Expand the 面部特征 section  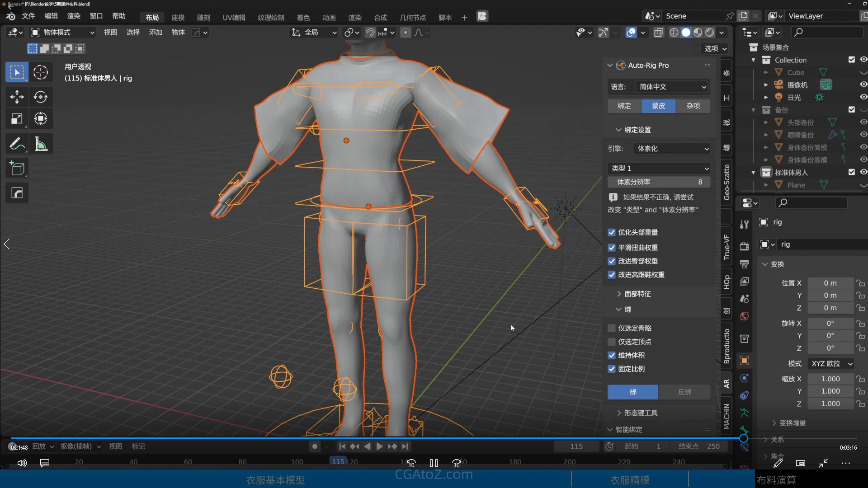(x=637, y=294)
